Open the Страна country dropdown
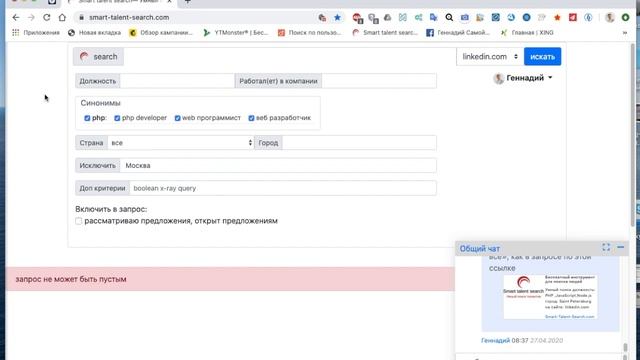The height and width of the screenshot is (360, 640). click(180, 143)
